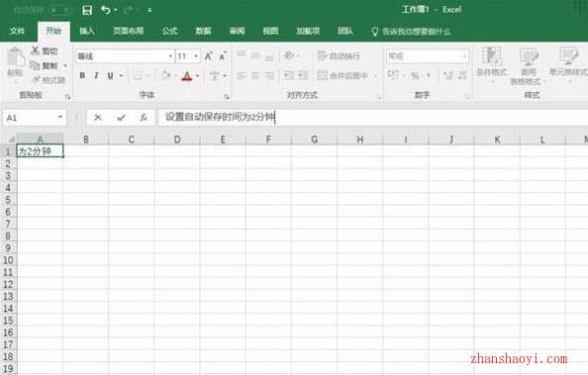Switch to the 插入 (Insert) tab

[87, 31]
